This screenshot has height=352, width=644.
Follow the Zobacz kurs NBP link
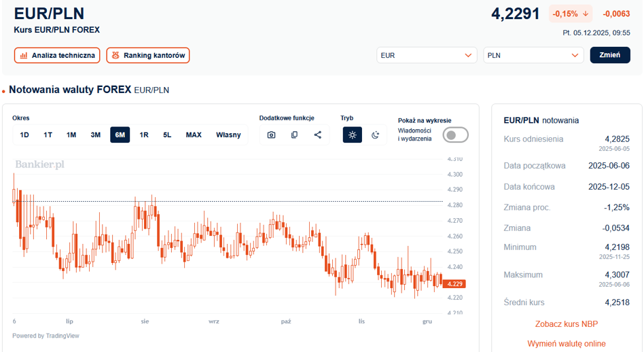(x=566, y=323)
